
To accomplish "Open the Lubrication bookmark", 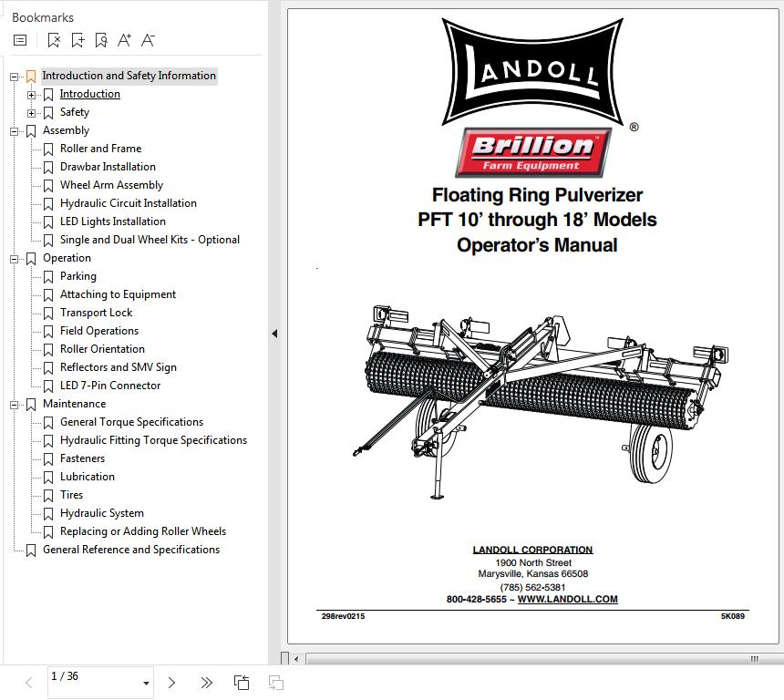I will (x=87, y=477).
